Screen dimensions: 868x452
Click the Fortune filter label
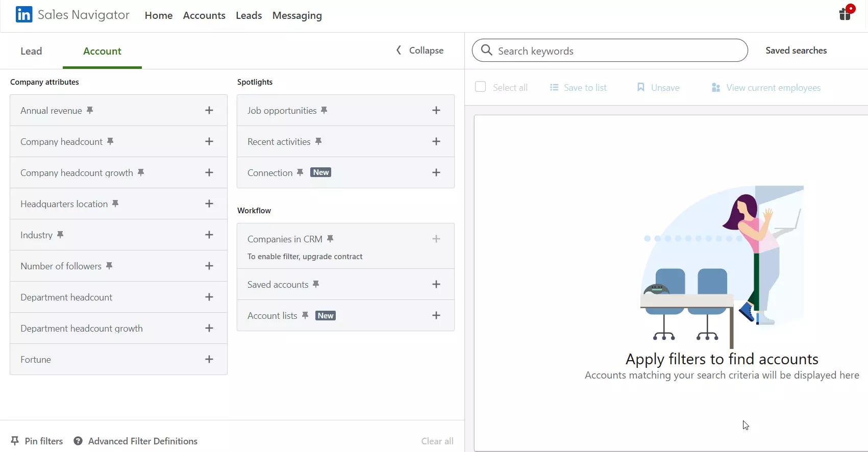(x=36, y=359)
